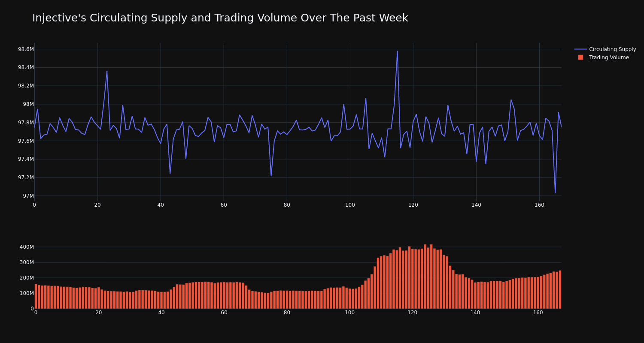Click the 140 tick on supply chart x-axis
Image resolution: width=644 pixels, height=343 pixels.
(476, 205)
